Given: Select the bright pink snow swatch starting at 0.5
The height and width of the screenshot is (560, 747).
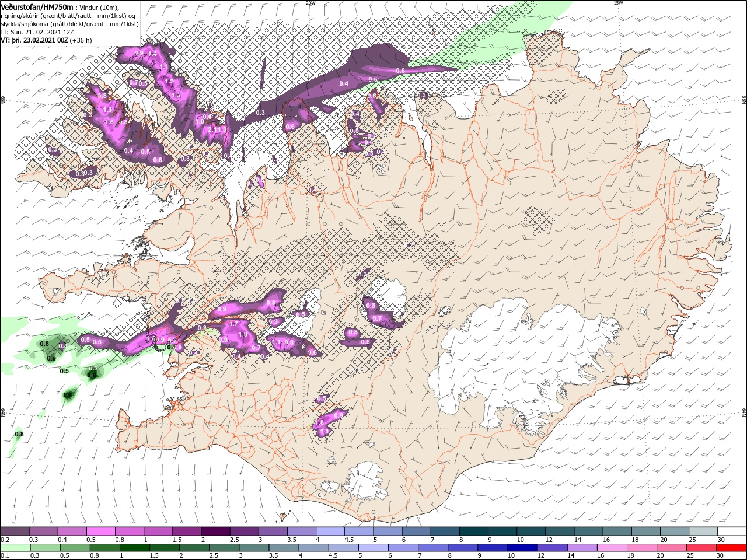Looking at the screenshot, I should click(x=100, y=531).
